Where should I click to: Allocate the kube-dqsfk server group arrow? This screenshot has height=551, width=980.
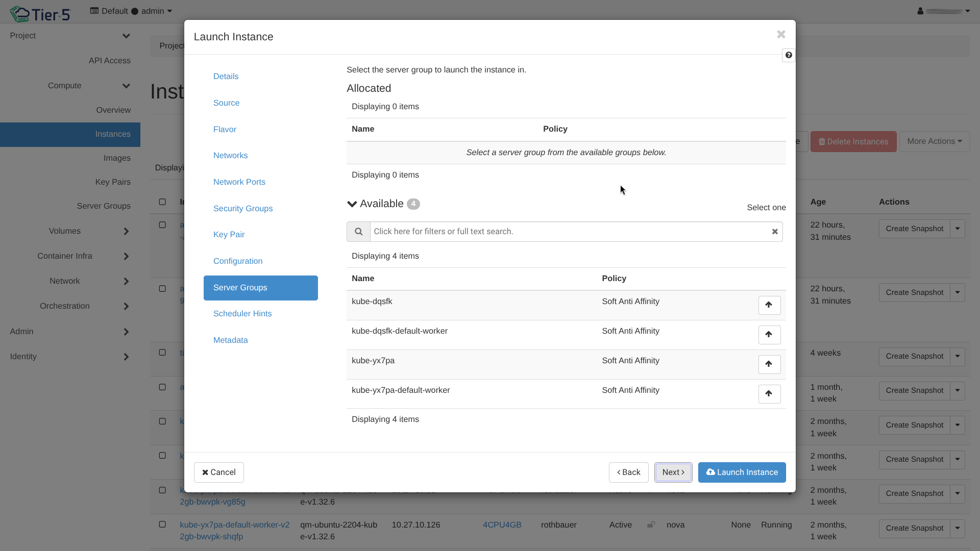769,305
